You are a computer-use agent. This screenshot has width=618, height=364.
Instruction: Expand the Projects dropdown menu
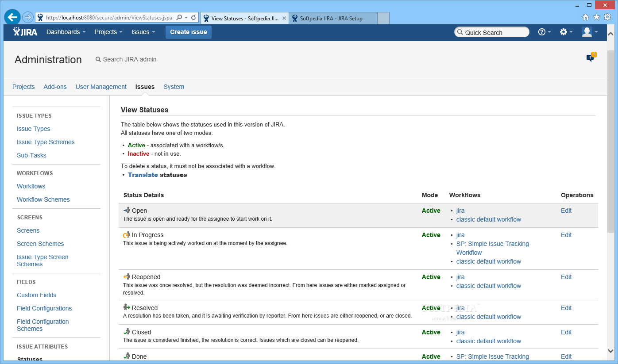[x=108, y=32]
